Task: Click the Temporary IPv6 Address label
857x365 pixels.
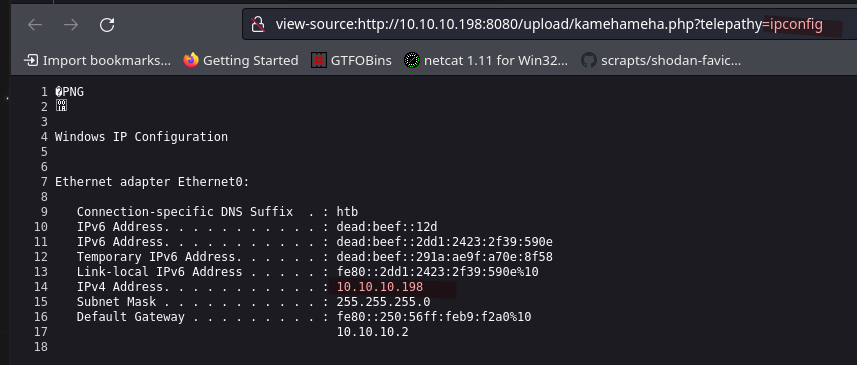Action: (x=156, y=257)
